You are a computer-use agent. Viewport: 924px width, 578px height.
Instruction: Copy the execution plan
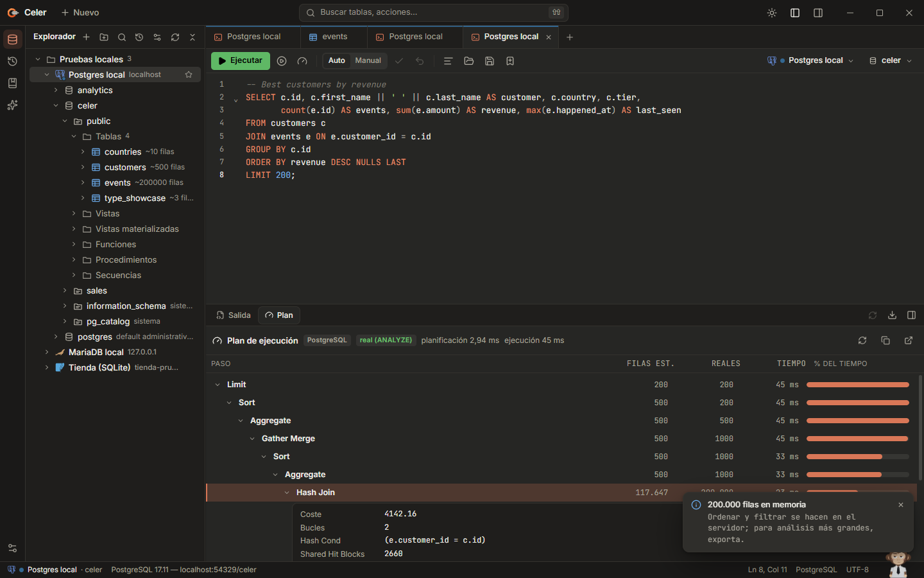(x=886, y=340)
